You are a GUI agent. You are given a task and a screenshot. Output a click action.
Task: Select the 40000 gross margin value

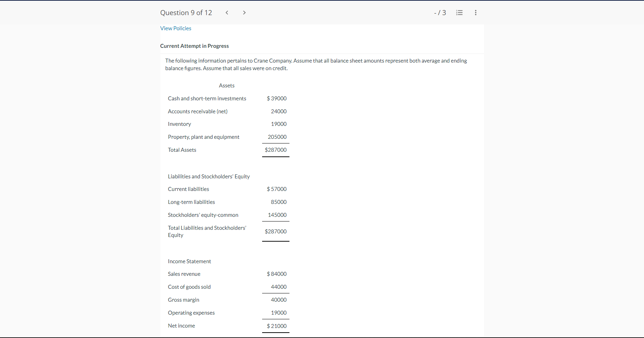pyautogui.click(x=279, y=300)
